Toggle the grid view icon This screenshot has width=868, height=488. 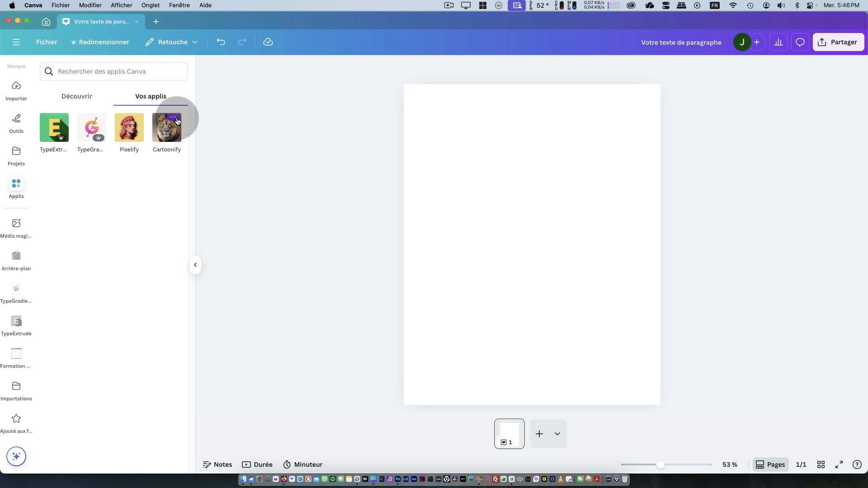[821, 465]
